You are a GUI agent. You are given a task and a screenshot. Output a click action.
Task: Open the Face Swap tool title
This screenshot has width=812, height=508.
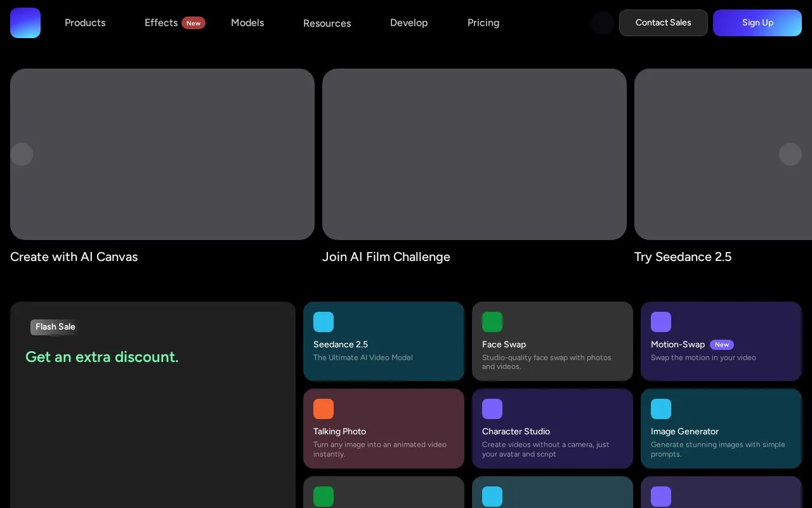tap(504, 345)
